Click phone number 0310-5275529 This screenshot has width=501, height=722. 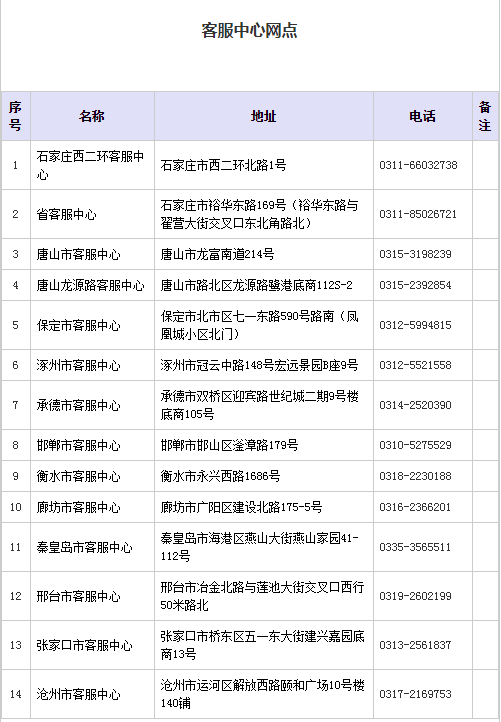click(x=415, y=445)
